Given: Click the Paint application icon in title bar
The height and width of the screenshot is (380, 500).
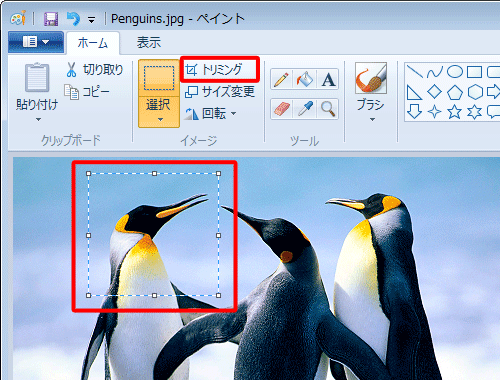Looking at the screenshot, I should click(18, 18).
